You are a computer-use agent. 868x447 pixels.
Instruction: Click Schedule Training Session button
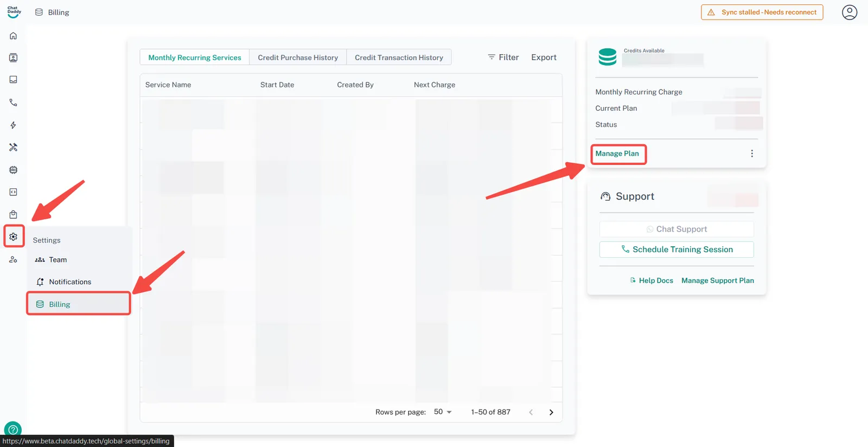[676, 250]
